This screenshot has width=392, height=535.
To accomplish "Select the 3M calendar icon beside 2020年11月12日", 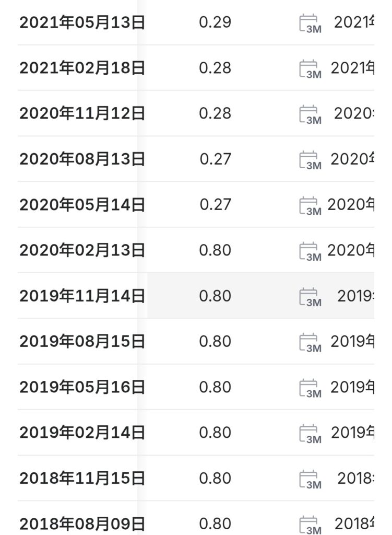I will (310, 115).
